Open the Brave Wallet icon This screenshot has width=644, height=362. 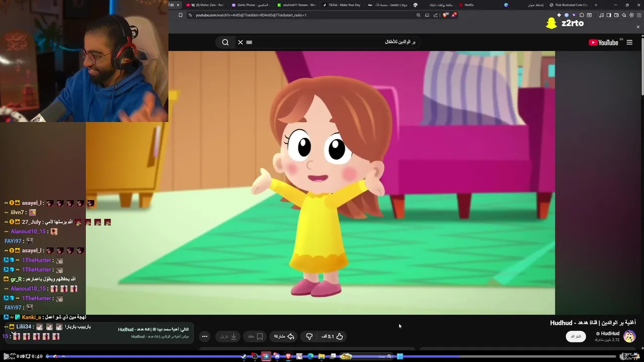point(616,15)
